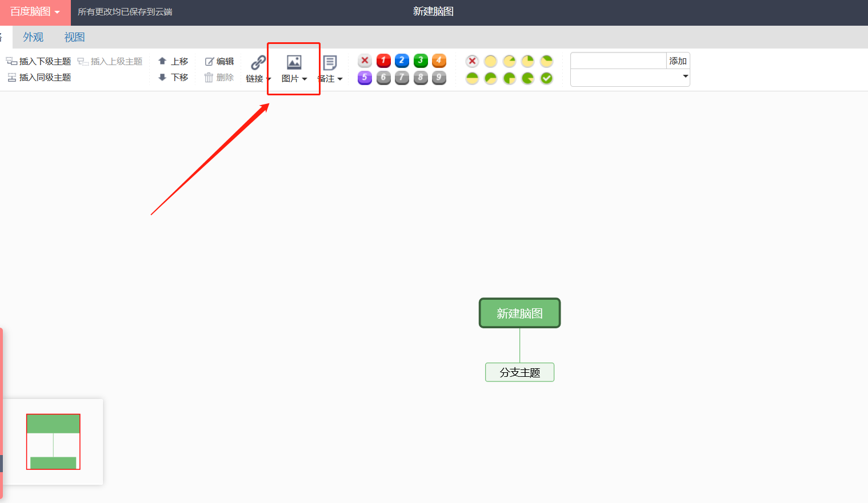Viewport: 868px width, 503px height.
Task: Set progress to one-eighth done pie icon
Action: [509, 61]
